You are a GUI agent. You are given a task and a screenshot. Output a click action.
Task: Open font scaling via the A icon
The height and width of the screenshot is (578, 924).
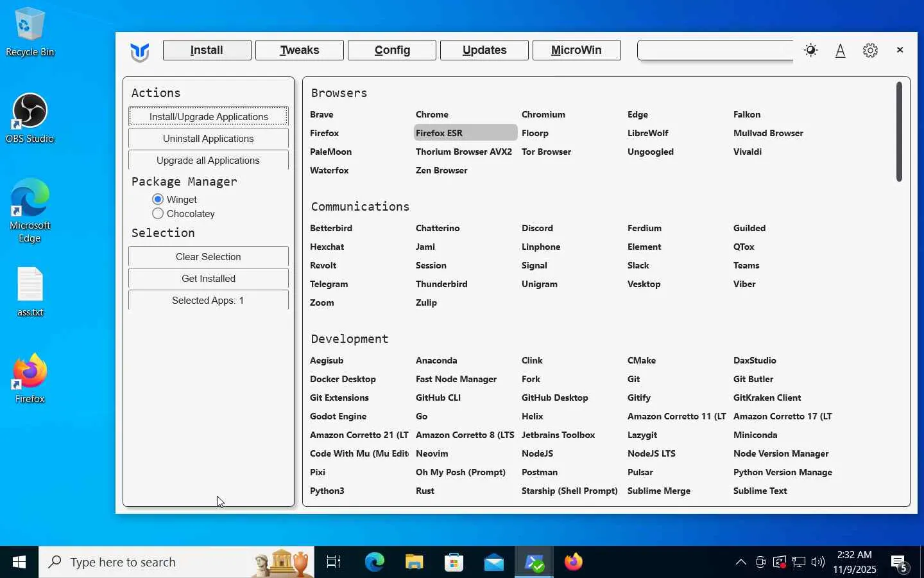click(841, 51)
